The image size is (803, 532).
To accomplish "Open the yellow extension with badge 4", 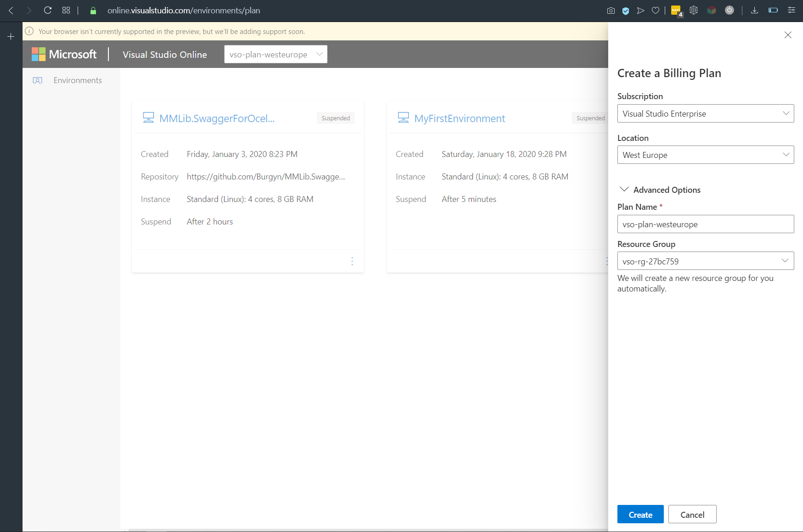I will (677, 11).
